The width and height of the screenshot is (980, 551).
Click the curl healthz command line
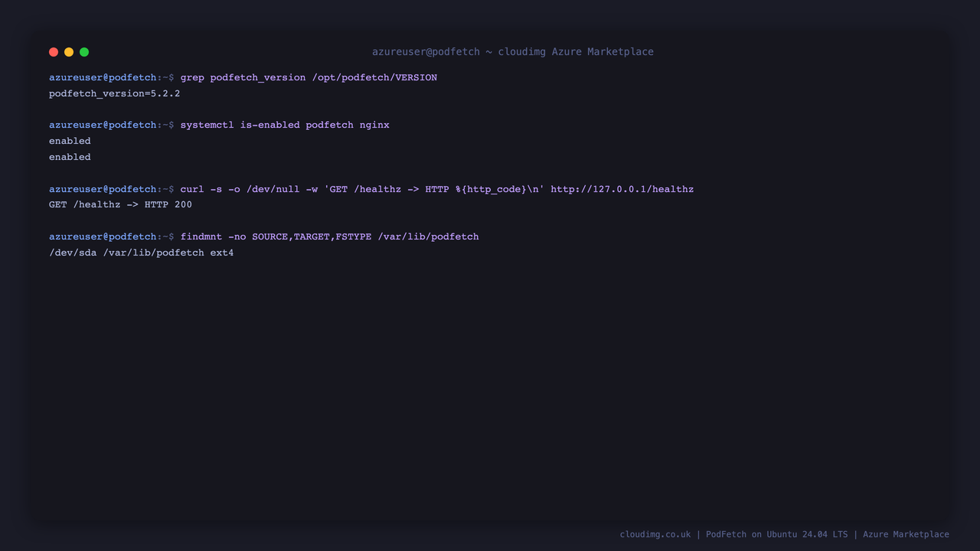[437, 189]
